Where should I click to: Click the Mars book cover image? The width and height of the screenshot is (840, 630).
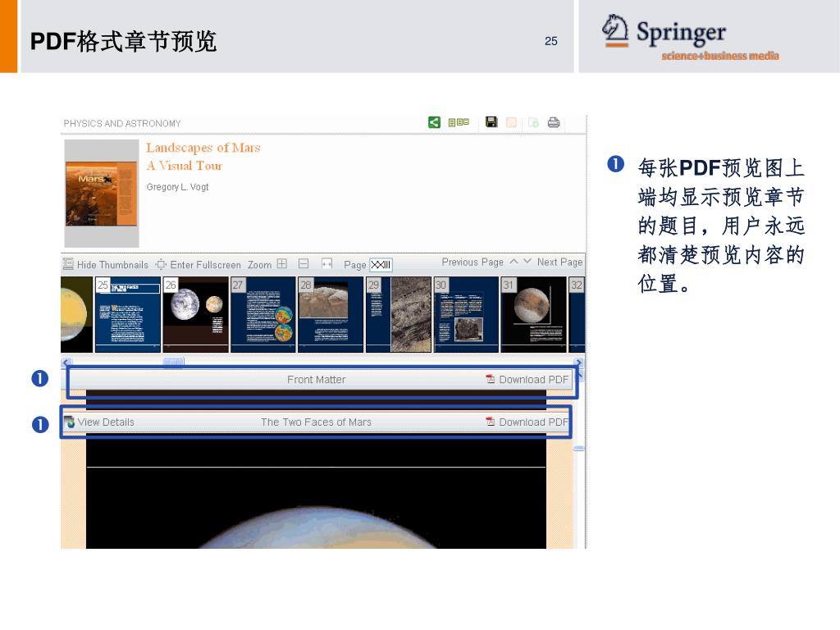point(102,194)
